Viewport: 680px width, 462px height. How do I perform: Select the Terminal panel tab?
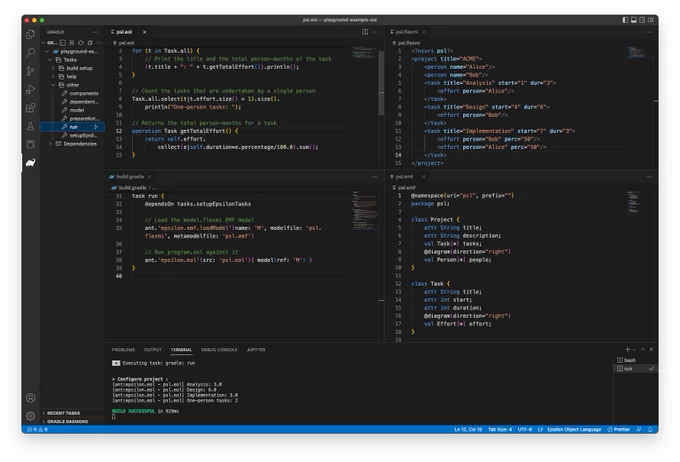(181, 350)
